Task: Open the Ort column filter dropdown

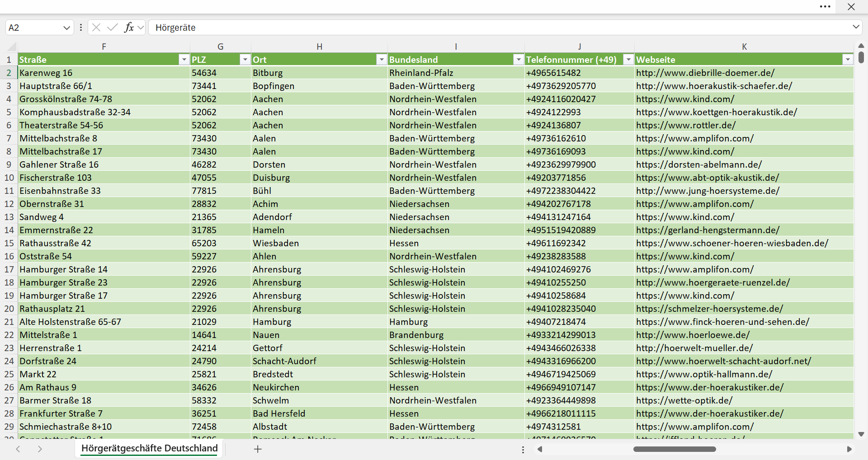Action: (x=382, y=60)
